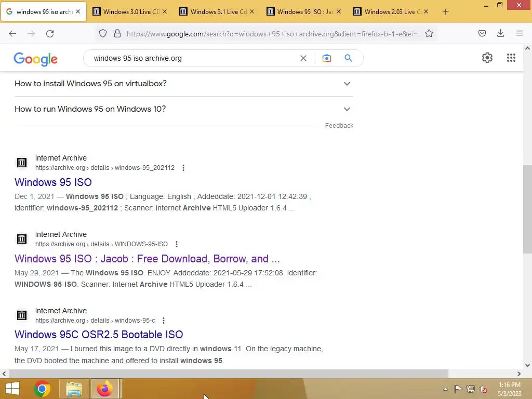
Task: Submit search with magnifier icon
Action: 348,58
